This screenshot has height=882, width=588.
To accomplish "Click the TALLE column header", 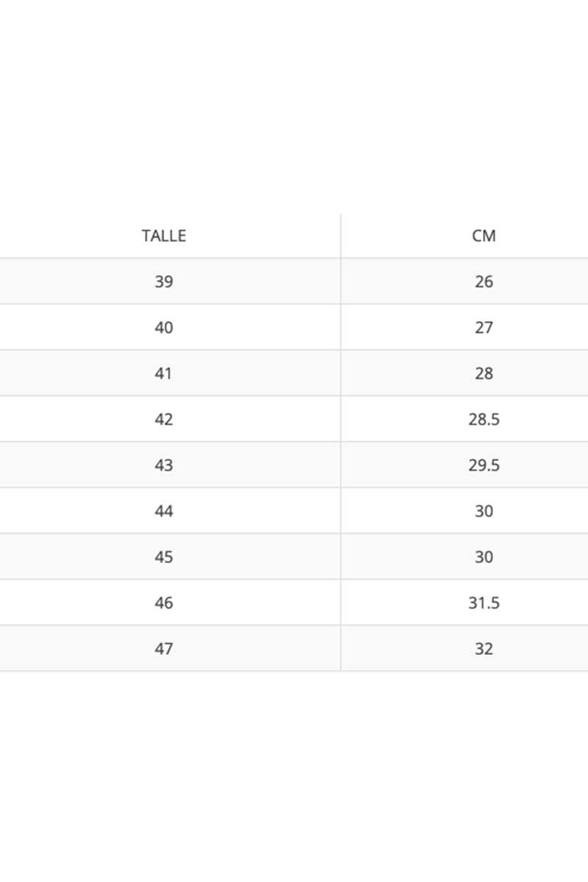I will 164,236.
